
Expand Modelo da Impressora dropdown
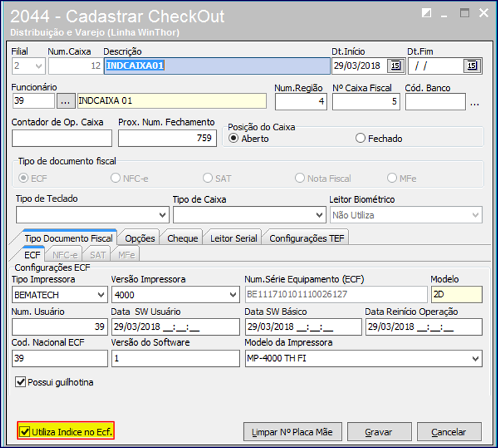475,359
